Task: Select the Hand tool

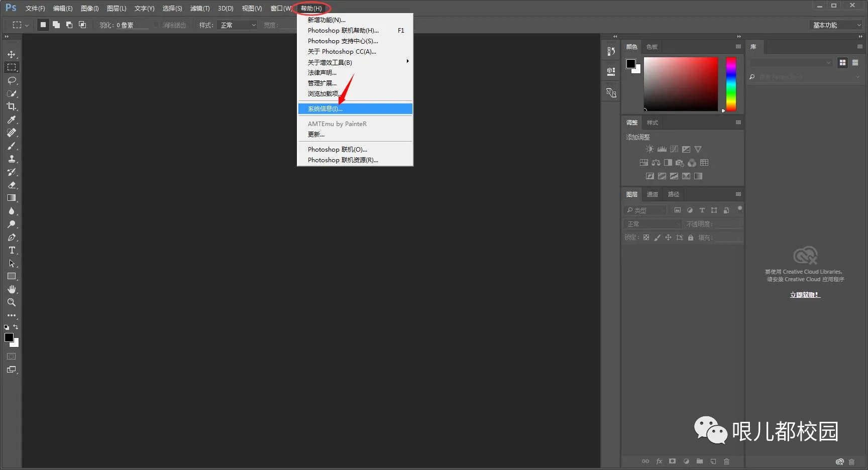Action: pos(12,289)
